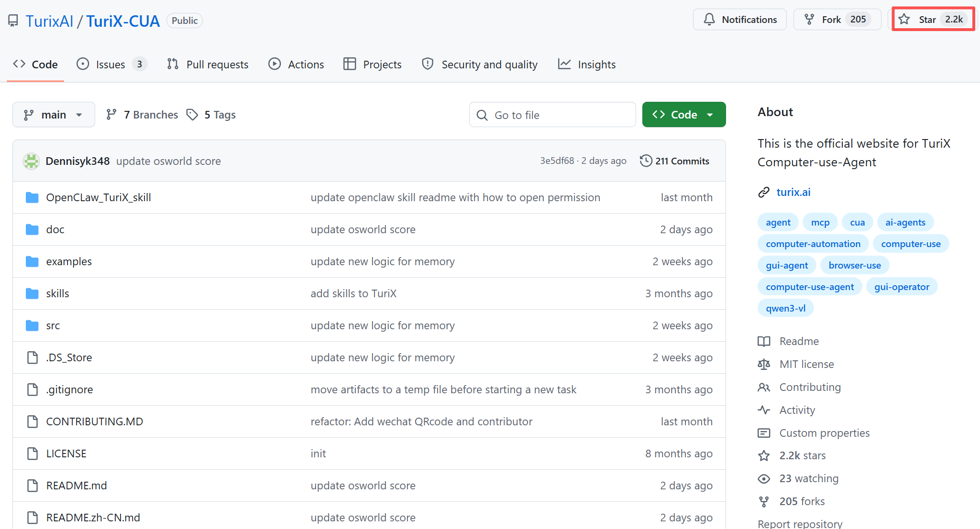Screen dimensions: 980x529
Task: Open the README.md file
Action: pos(77,486)
